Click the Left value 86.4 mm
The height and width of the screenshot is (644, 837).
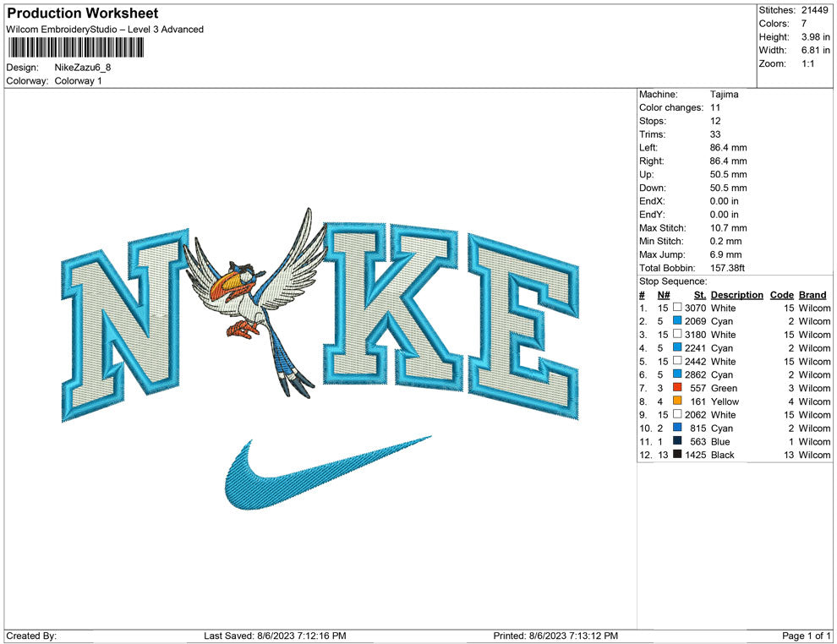[x=729, y=148]
